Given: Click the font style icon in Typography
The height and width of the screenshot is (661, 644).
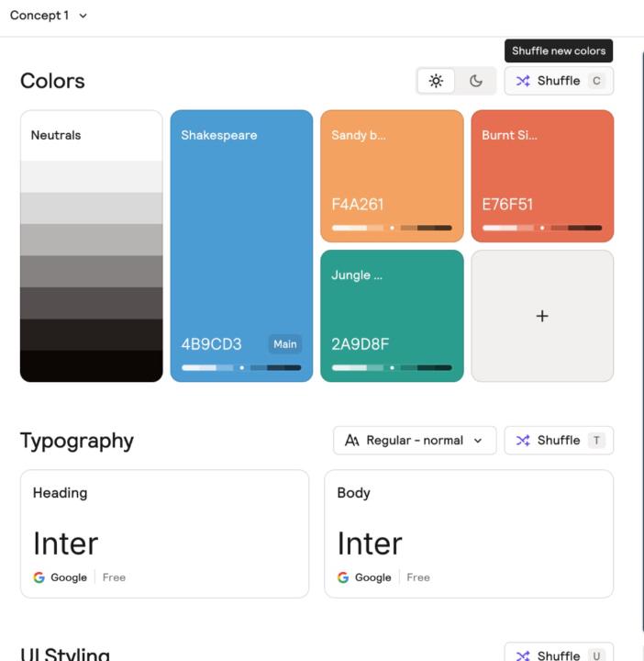Looking at the screenshot, I should pos(352,441).
